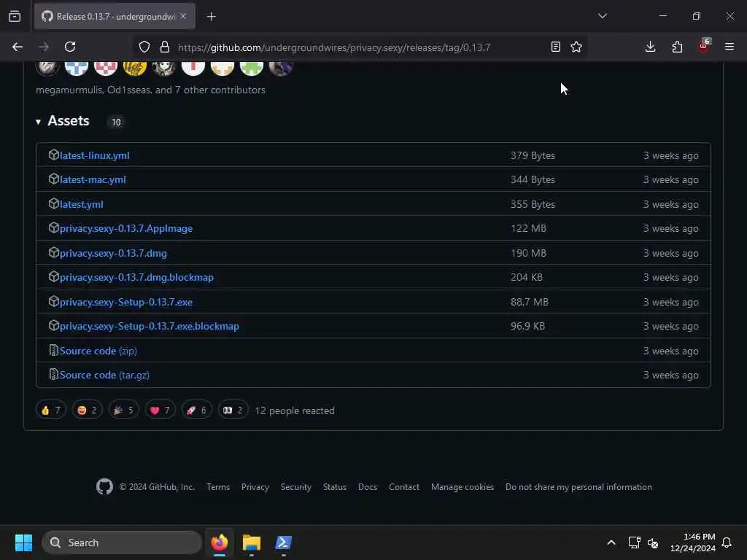Click zip file icon beside Source code (zip)
This screenshot has height=560, width=747.
[53, 350]
